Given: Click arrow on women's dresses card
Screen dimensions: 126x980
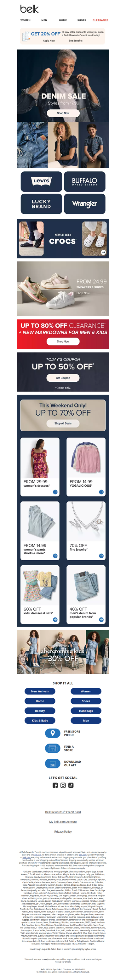Looking at the screenshot, I should [x=55, y=492].
